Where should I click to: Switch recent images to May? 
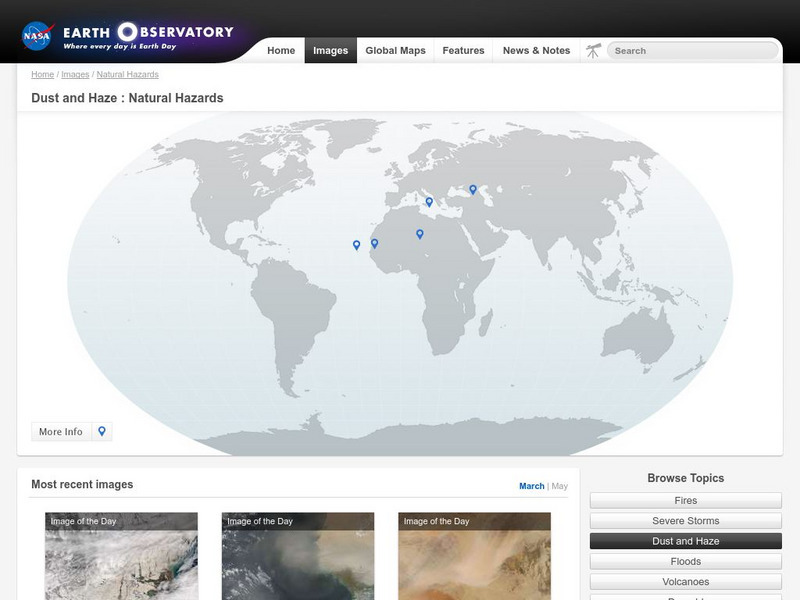(x=559, y=486)
